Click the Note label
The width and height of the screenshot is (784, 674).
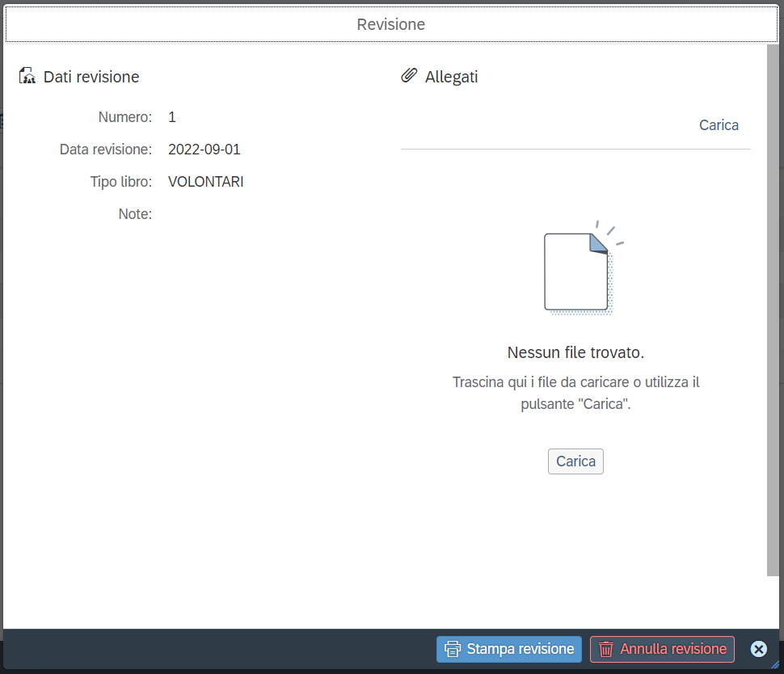click(135, 214)
